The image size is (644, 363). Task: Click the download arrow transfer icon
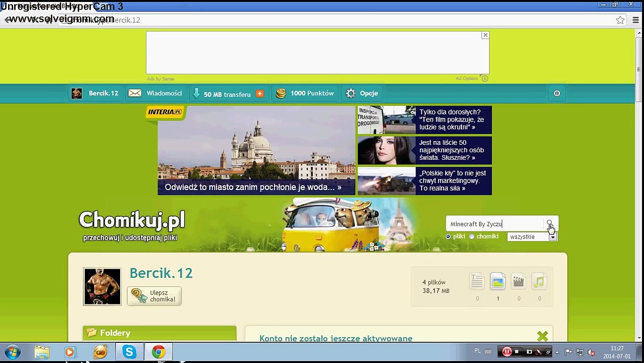point(196,93)
